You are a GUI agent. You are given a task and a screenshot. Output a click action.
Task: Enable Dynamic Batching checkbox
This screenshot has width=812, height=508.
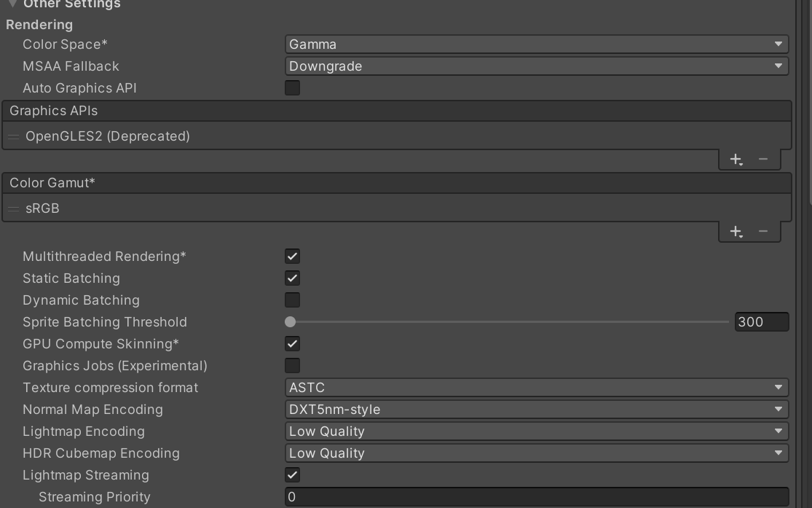[292, 300]
